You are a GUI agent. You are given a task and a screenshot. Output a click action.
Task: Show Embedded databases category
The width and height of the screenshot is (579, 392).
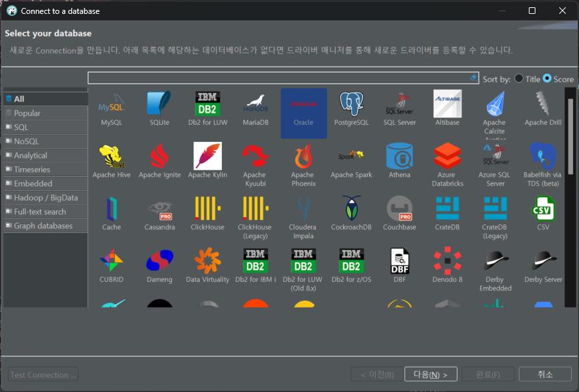click(x=46, y=183)
